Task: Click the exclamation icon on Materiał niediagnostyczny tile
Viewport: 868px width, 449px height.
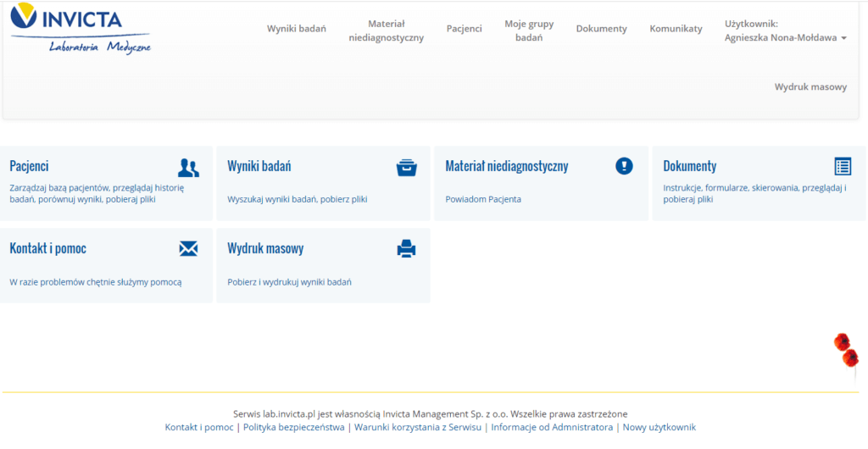Action: 624,166
